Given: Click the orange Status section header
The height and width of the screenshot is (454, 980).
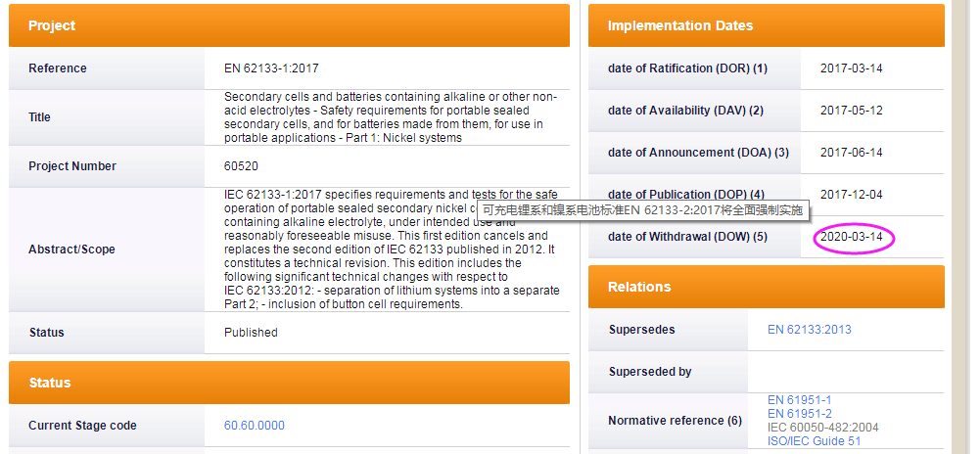Looking at the screenshot, I should [289, 383].
